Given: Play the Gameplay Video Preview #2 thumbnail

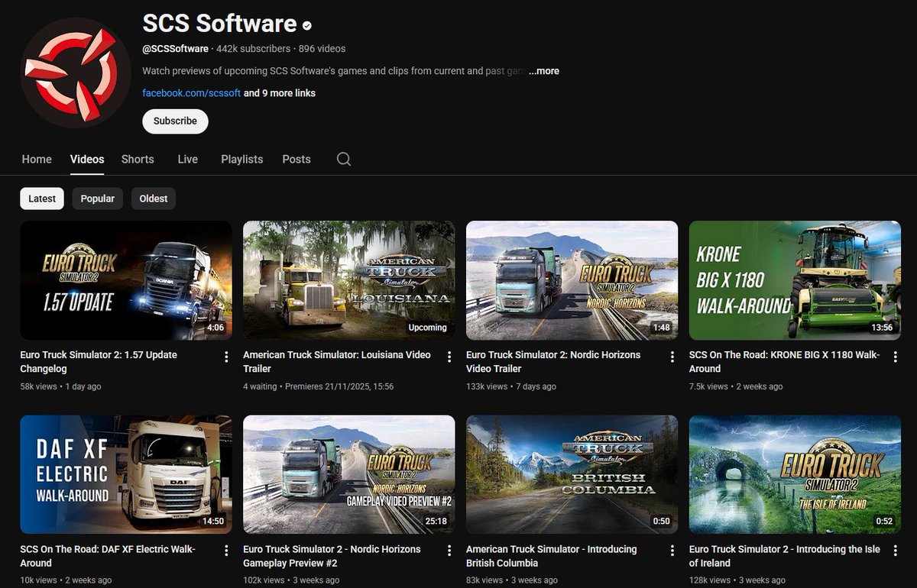Looking at the screenshot, I should pos(349,474).
